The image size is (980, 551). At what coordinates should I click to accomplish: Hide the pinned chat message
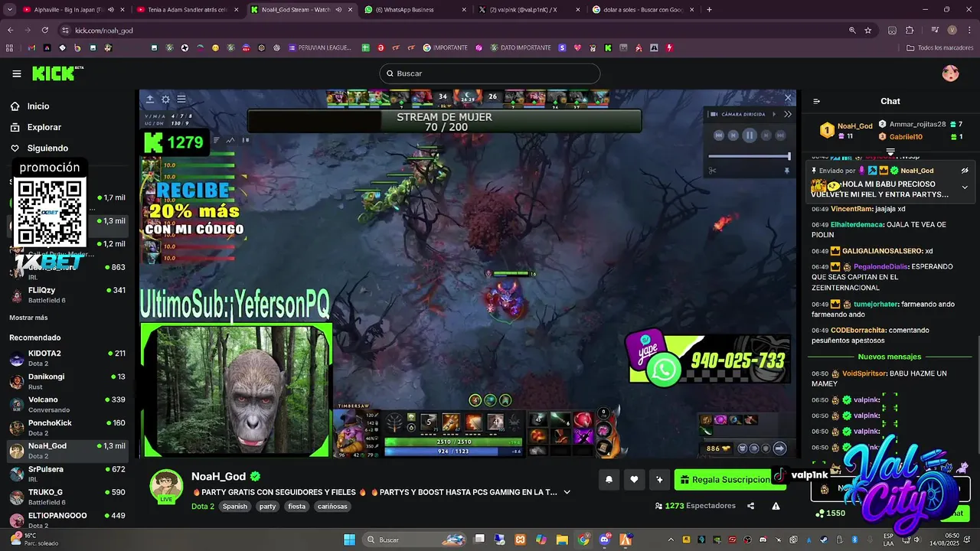(x=965, y=171)
